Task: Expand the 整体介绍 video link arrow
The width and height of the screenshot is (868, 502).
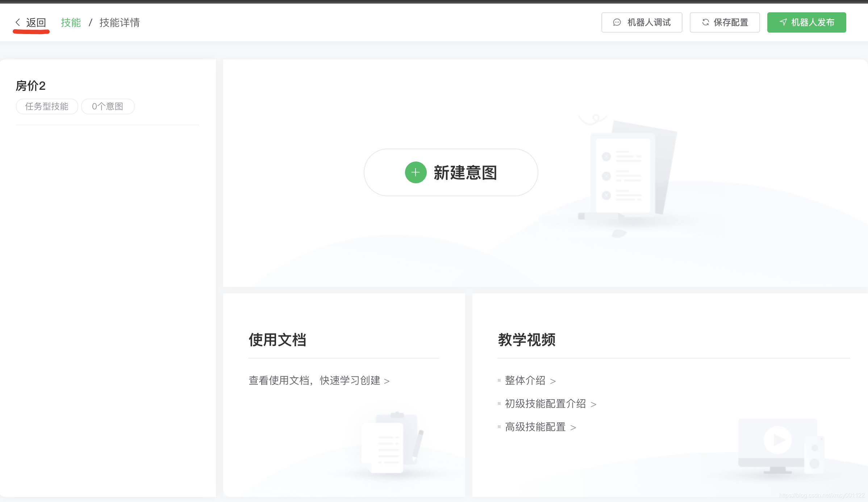Action: pyautogui.click(x=553, y=381)
